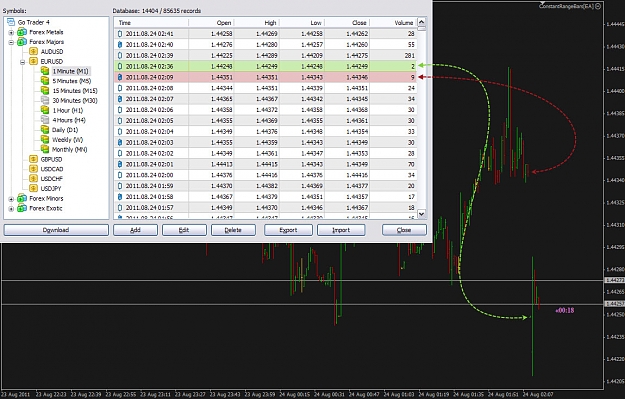Click the 30 Minutes (M30) timeframe icon
625x399 pixels.
[x=45, y=100]
